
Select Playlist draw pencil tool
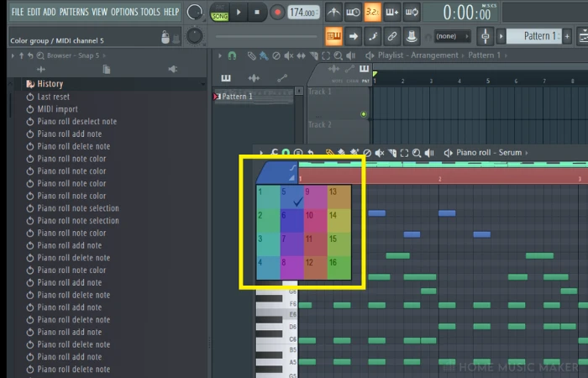click(x=252, y=56)
